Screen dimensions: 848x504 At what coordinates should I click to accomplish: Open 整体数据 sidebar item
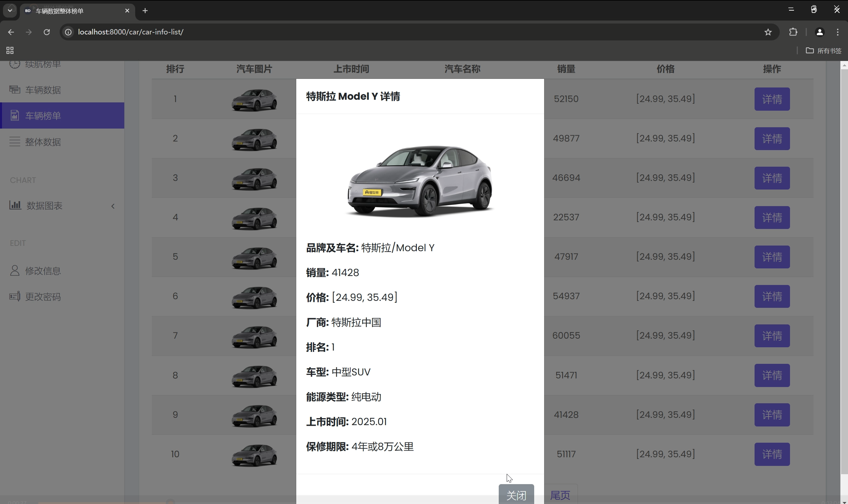pos(62,141)
